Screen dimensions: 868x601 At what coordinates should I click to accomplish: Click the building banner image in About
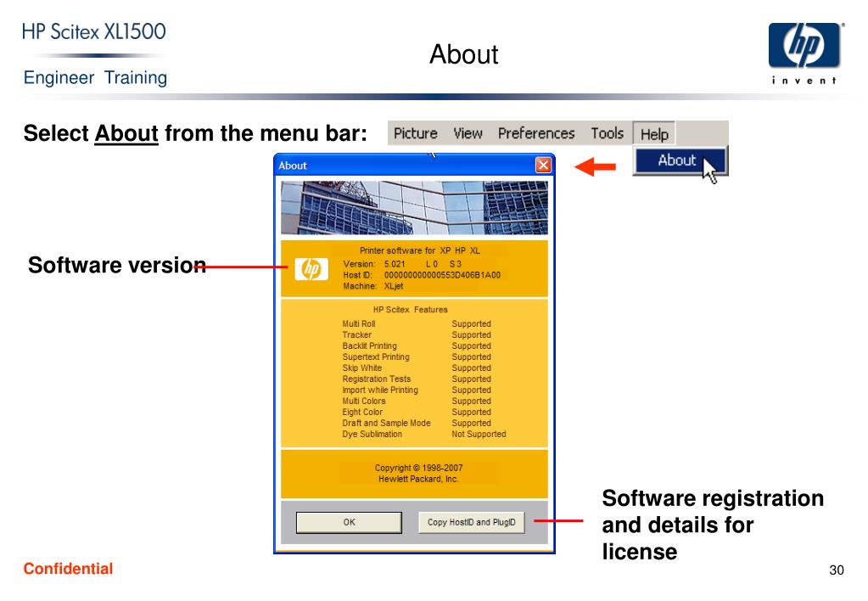tap(414, 208)
